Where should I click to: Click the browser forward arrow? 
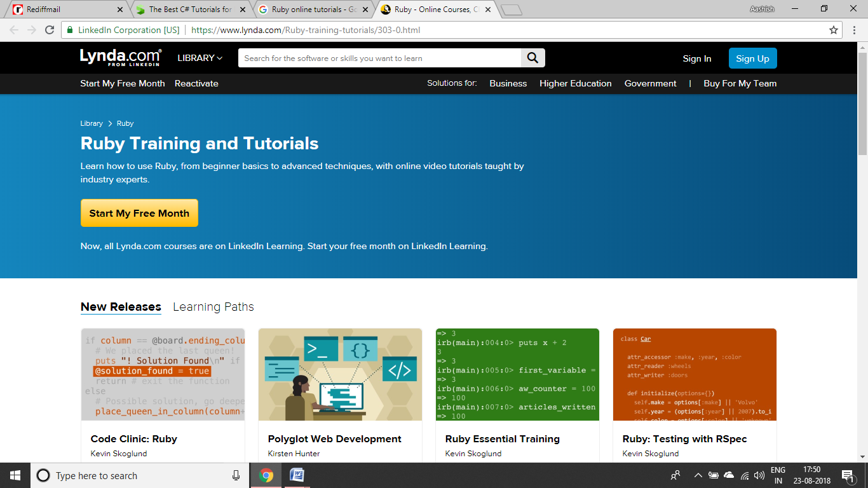click(32, 30)
